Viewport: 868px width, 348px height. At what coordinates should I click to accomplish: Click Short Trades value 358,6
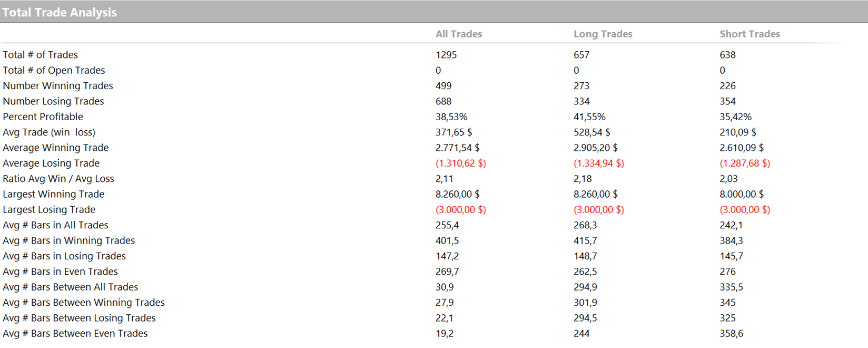coord(731,333)
